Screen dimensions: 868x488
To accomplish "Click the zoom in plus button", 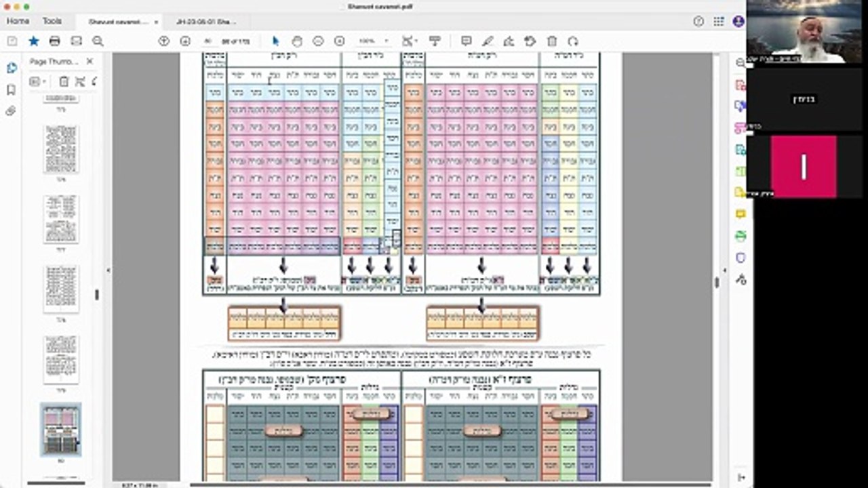I will click(x=340, y=41).
